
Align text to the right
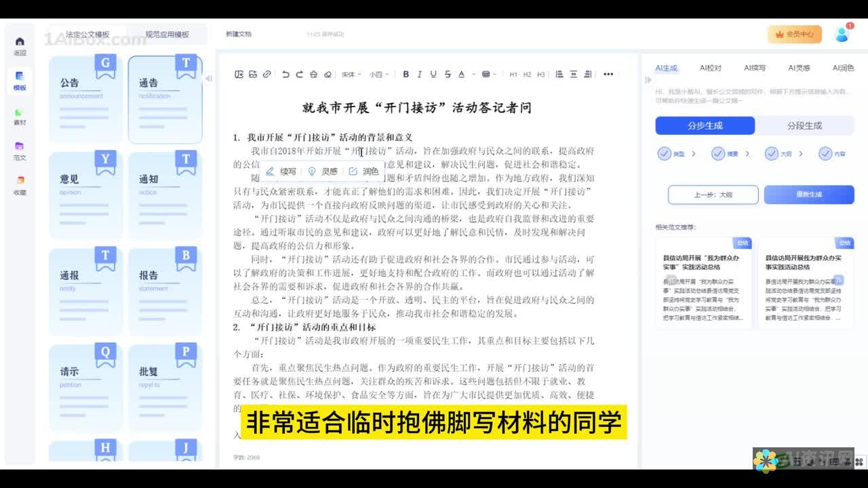tap(587, 75)
